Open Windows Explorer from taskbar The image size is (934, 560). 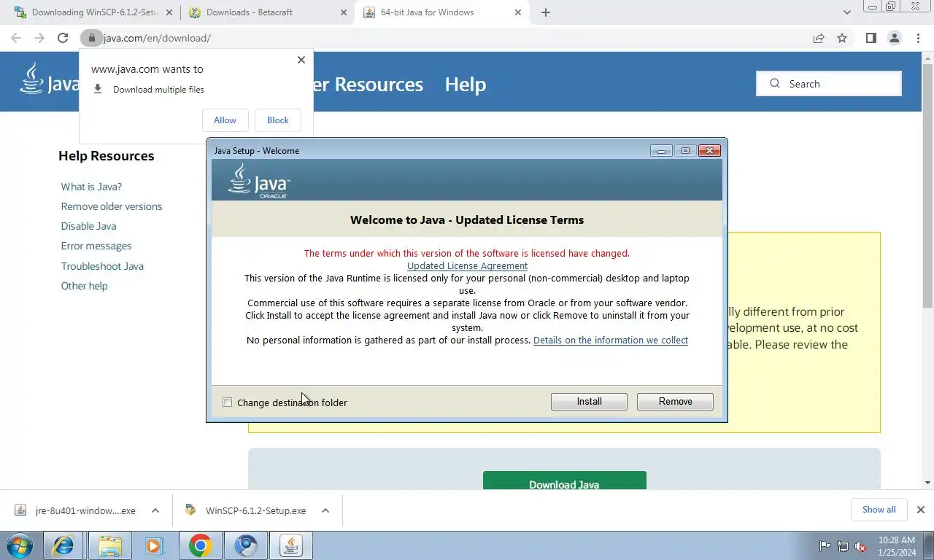pyautogui.click(x=109, y=545)
